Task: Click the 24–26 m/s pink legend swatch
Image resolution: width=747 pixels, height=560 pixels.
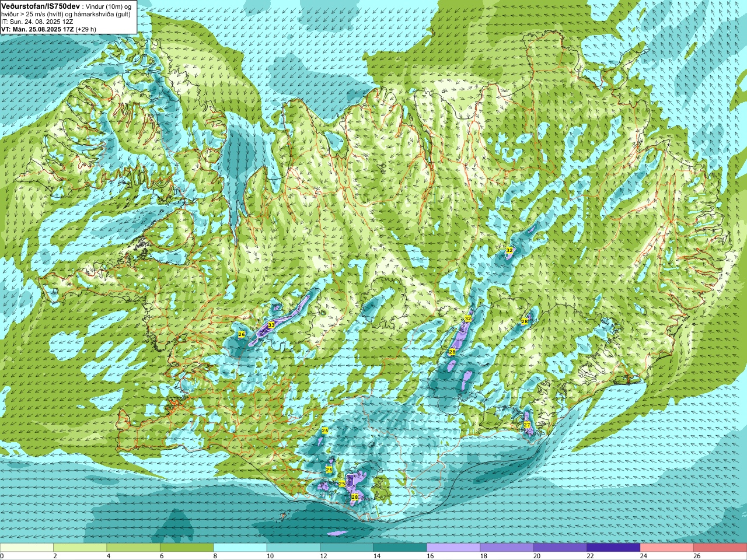Action: pos(667,548)
